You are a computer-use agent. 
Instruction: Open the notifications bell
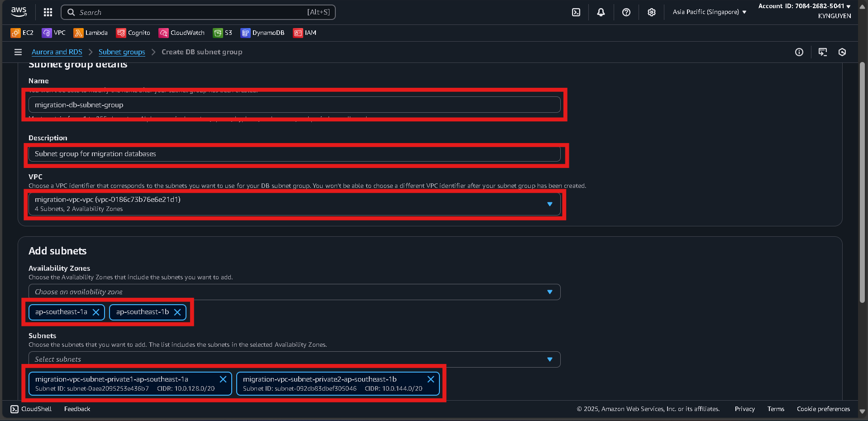point(601,12)
